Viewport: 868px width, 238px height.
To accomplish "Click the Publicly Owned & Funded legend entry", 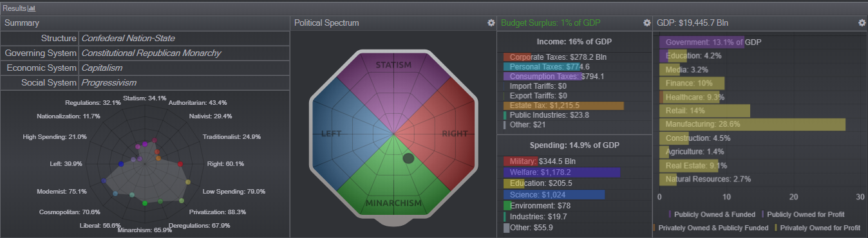I will click(x=712, y=214).
